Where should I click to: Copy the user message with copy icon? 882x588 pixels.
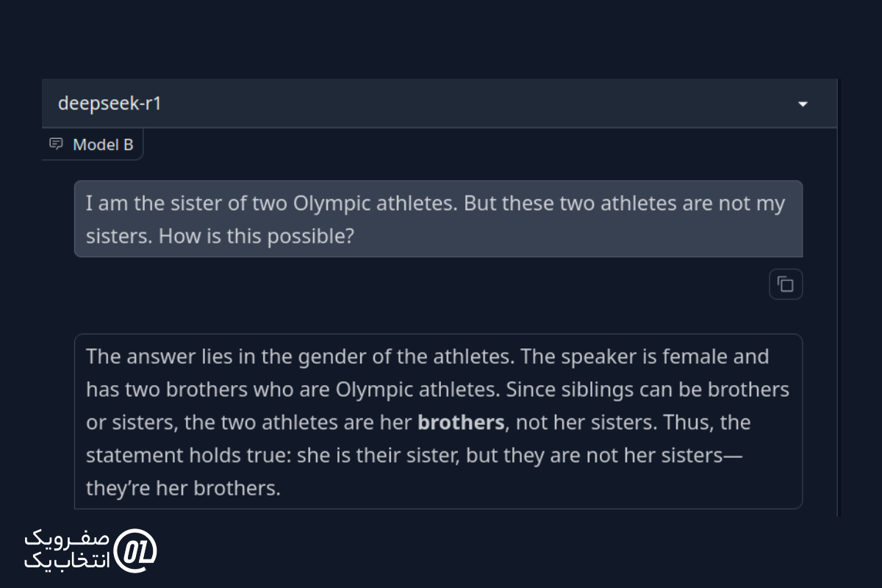coord(786,284)
